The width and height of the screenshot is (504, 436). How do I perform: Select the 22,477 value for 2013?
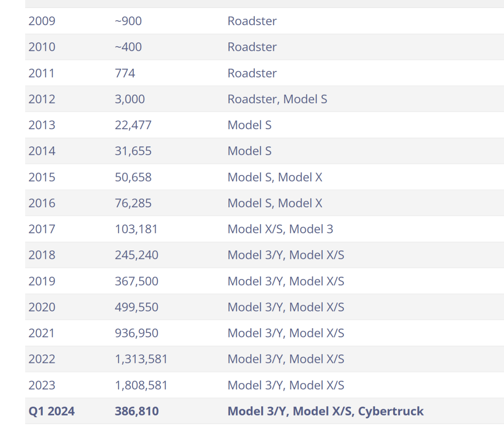(x=133, y=125)
